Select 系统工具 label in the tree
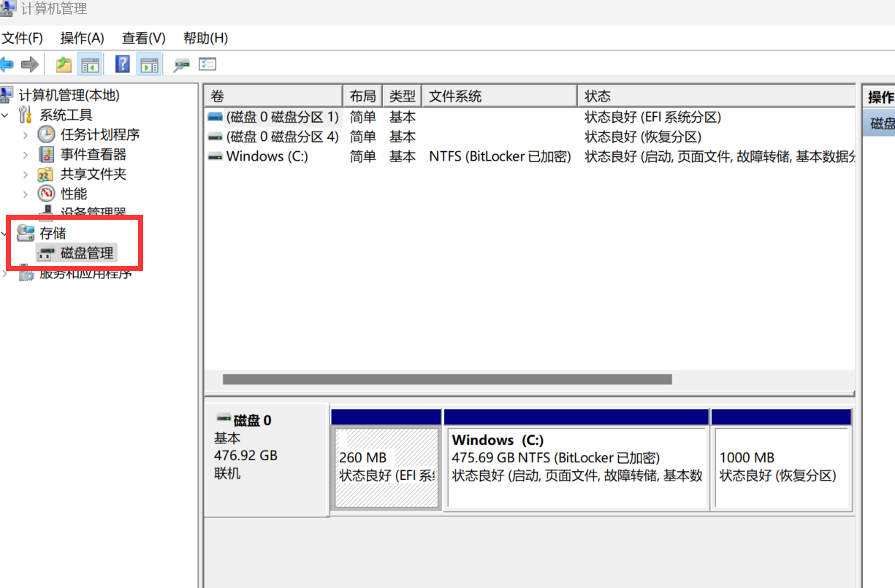Screen dimensions: 895x588 pos(66,115)
